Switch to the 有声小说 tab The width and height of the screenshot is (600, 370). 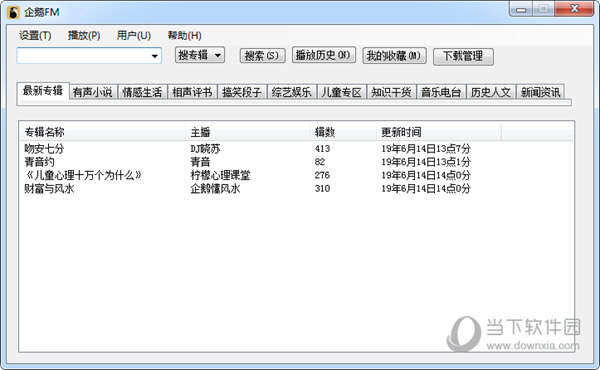click(x=93, y=92)
